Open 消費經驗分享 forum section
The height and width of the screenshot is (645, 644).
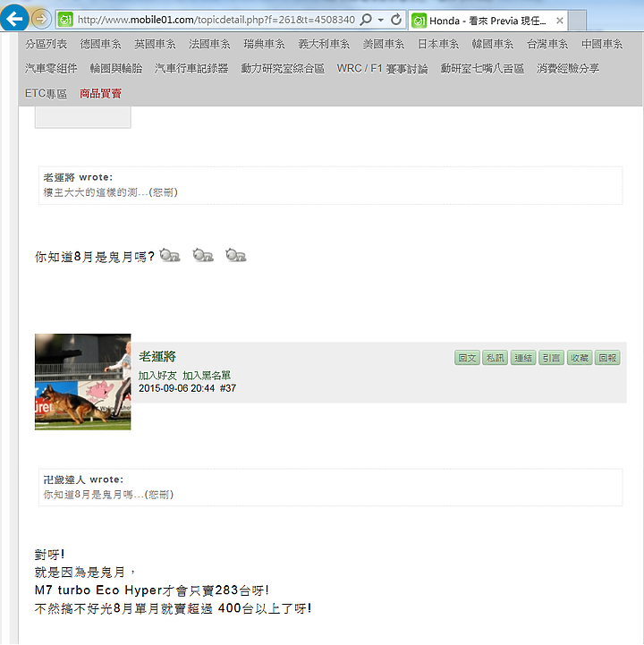(x=567, y=68)
